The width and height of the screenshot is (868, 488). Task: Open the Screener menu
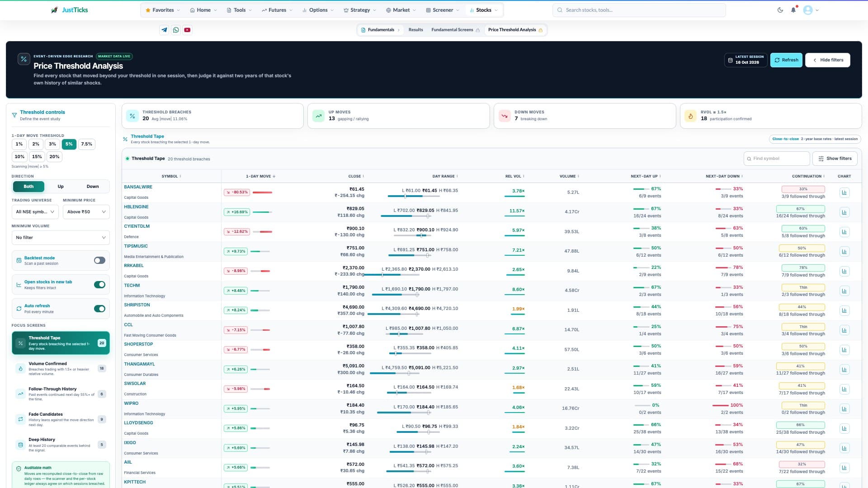click(x=443, y=10)
